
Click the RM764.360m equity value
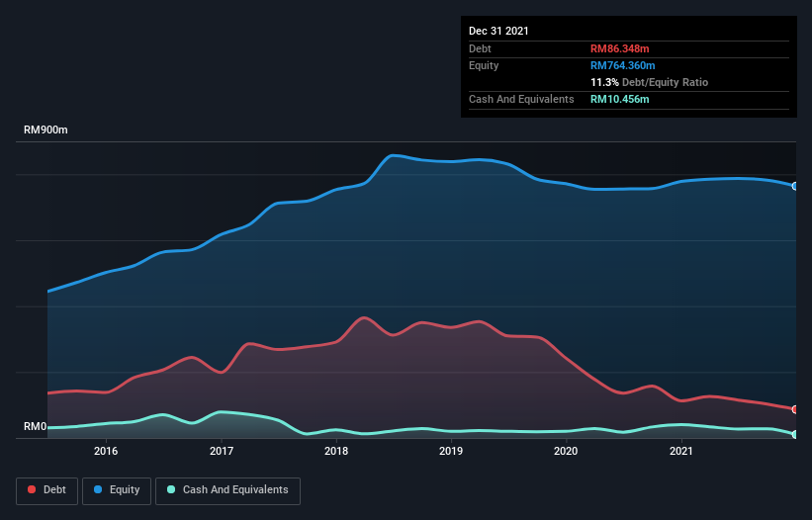click(x=622, y=65)
